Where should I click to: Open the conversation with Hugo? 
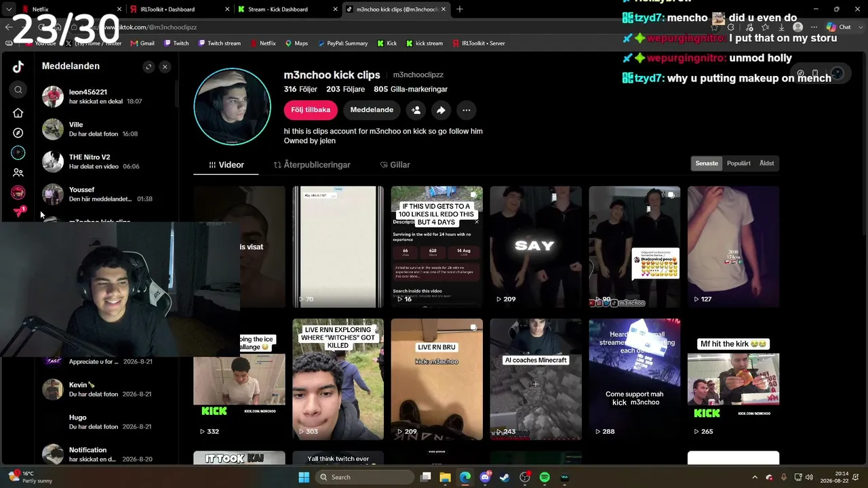click(x=106, y=422)
